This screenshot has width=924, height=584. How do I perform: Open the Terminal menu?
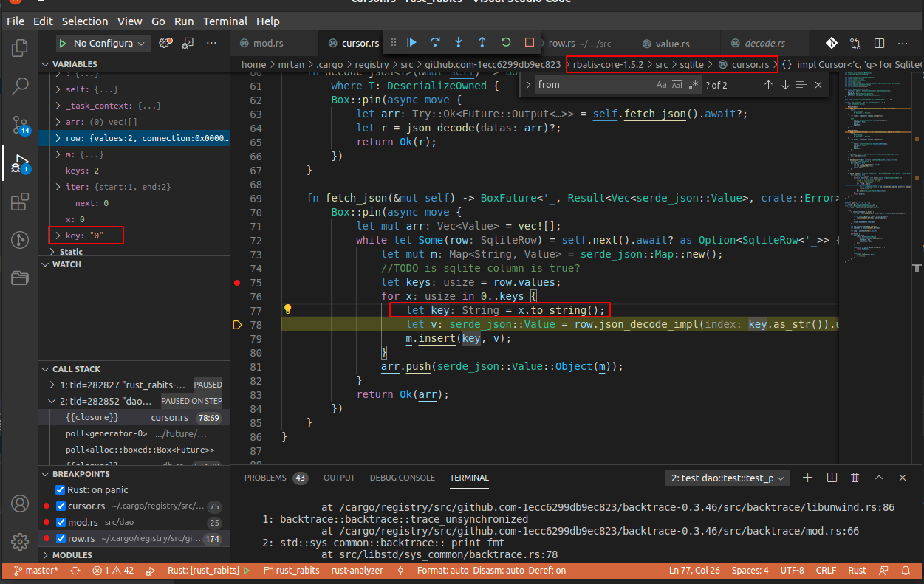225,21
